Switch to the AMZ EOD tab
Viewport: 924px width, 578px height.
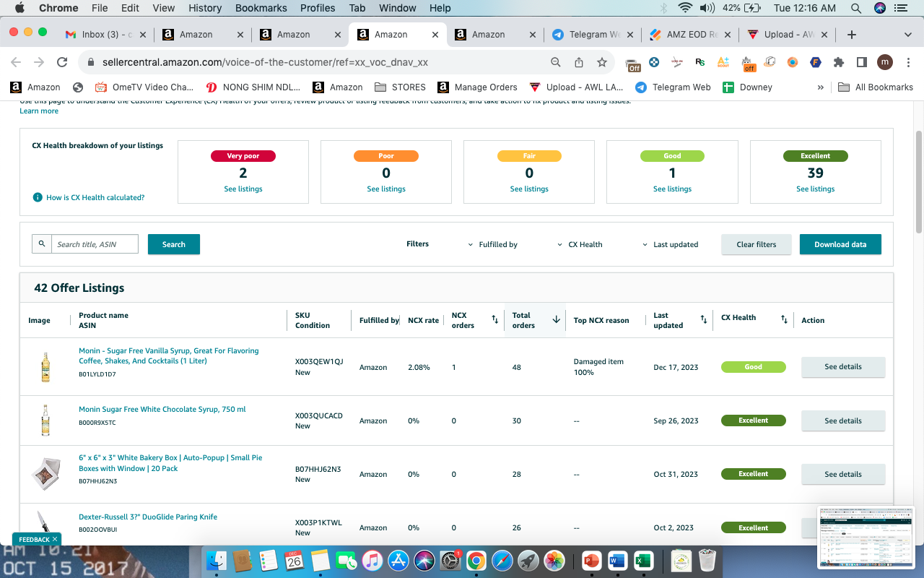tap(689, 35)
